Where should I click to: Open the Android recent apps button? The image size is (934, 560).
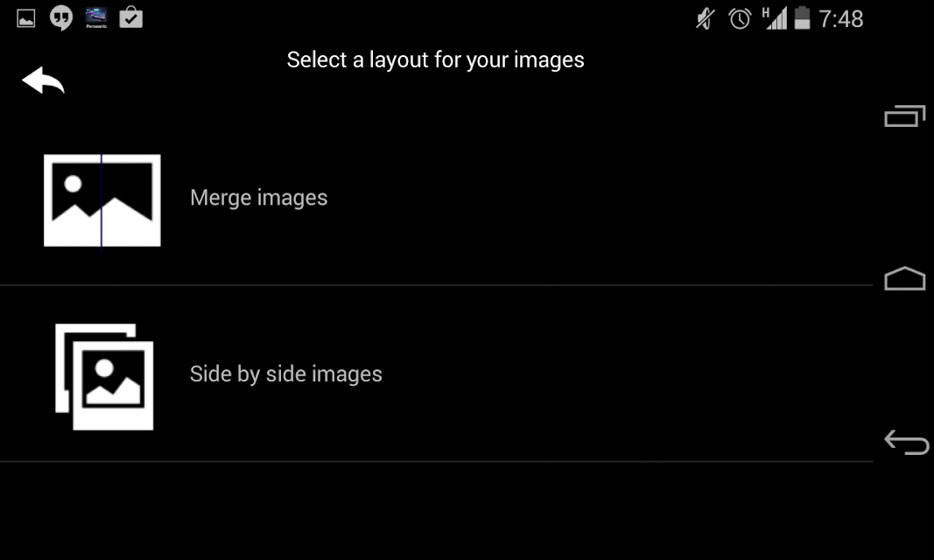pyautogui.click(x=905, y=116)
